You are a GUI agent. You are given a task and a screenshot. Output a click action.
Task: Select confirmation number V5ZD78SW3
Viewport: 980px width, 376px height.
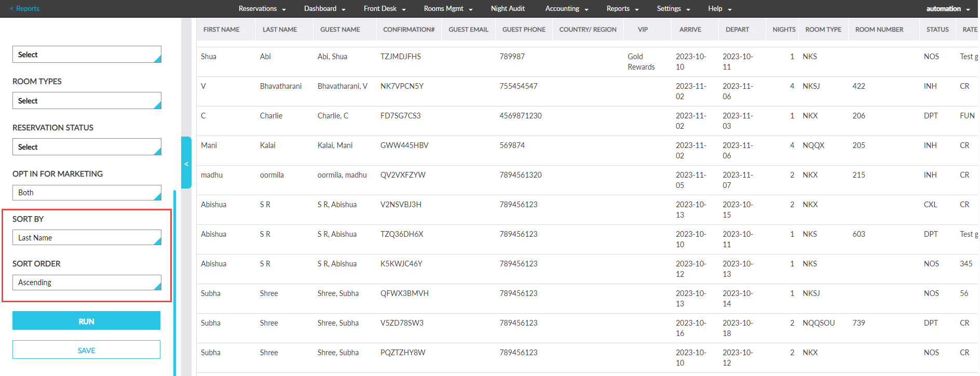402,323
